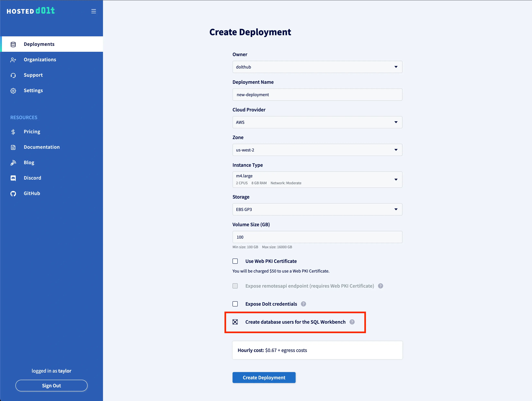Click the Sign Out button

51,386
